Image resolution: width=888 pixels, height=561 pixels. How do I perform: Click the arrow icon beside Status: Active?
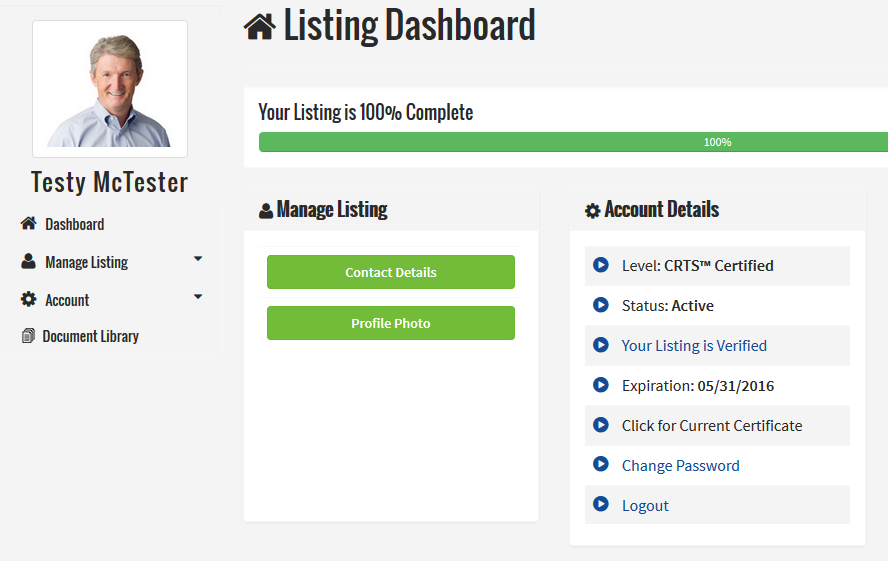(601, 305)
